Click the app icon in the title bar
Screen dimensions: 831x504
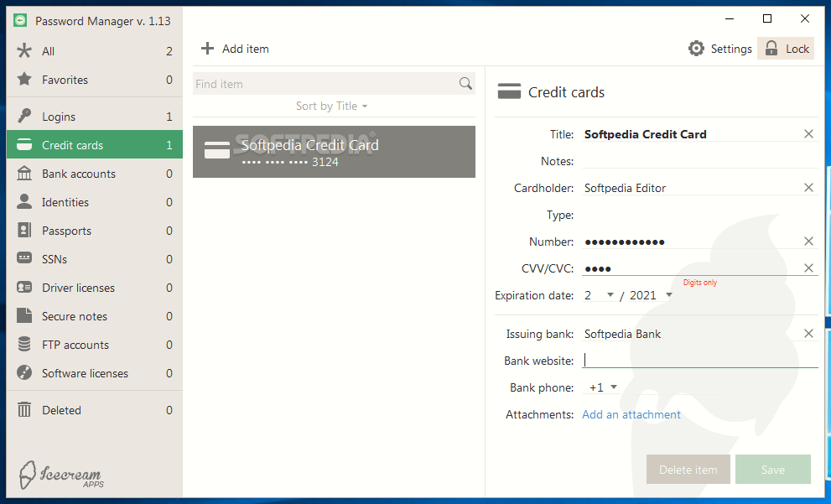[x=20, y=21]
